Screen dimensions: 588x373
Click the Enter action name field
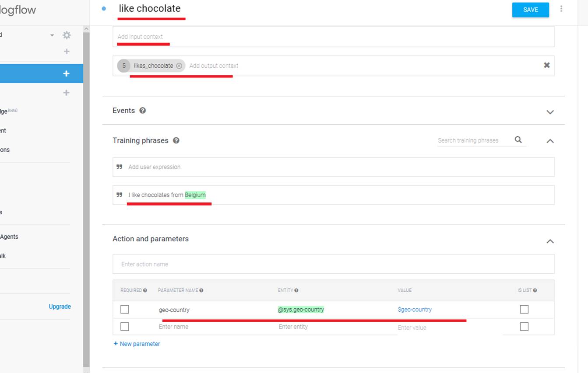(333, 264)
